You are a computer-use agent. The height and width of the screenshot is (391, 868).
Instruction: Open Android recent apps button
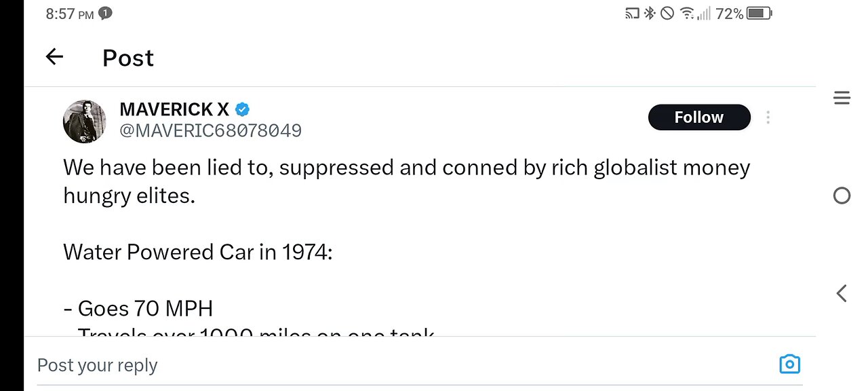(x=842, y=99)
